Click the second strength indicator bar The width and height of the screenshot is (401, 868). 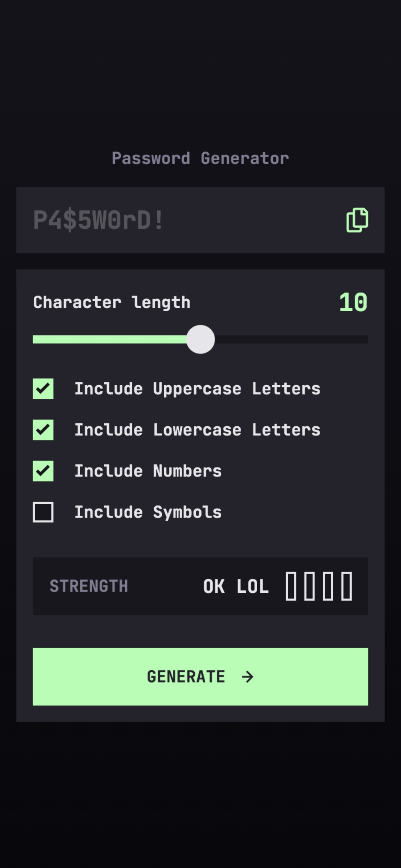coord(309,586)
